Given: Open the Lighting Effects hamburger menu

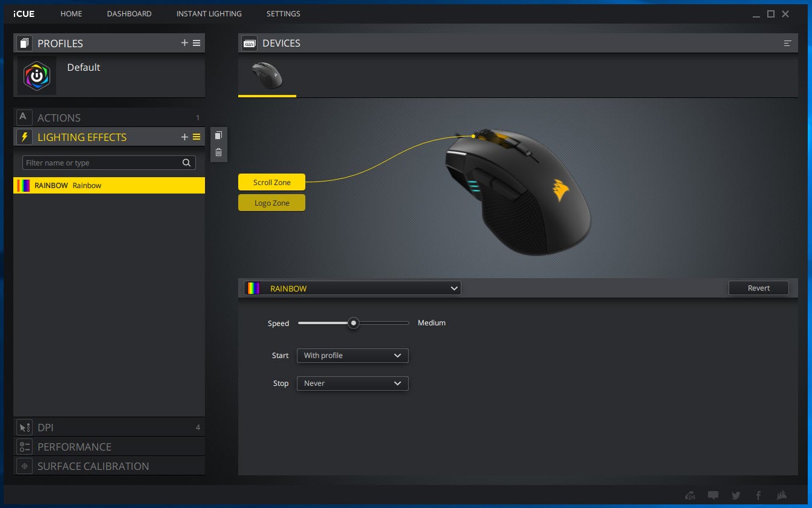Looking at the screenshot, I should [197, 137].
